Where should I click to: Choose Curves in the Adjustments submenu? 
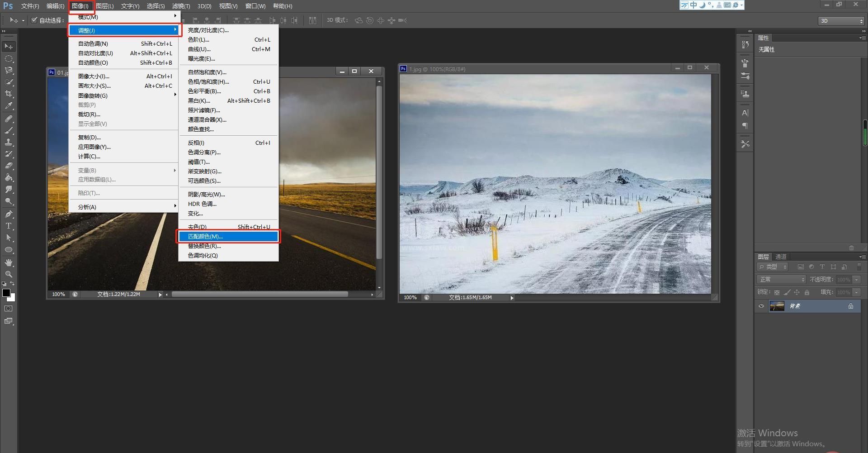tap(228, 49)
